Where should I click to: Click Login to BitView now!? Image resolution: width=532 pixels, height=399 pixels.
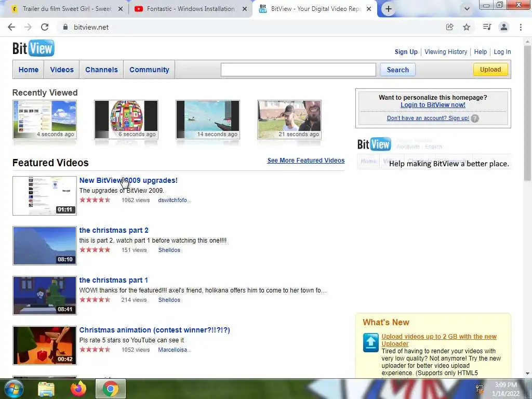433,105
